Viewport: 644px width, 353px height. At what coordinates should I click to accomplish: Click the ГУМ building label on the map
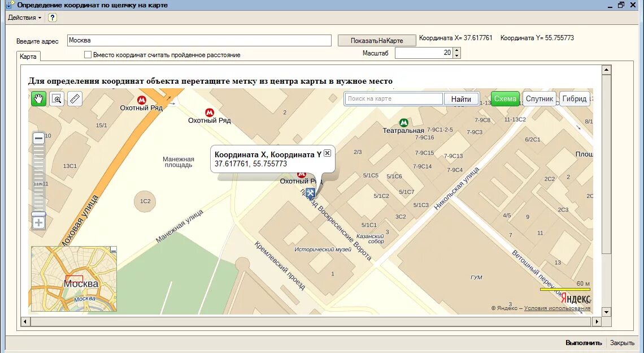(x=476, y=277)
